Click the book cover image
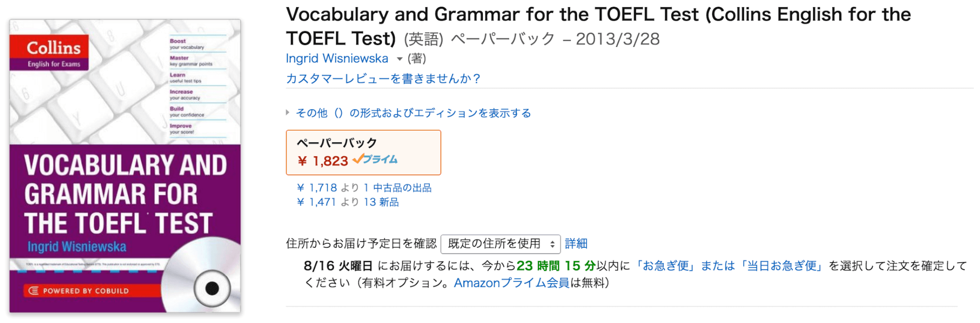This screenshot has height=323, width=980. [125, 166]
